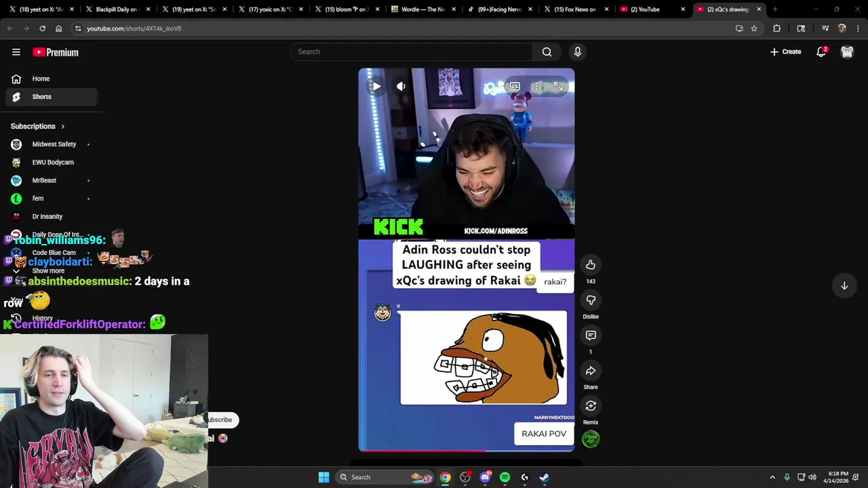
Task: Open MrBeast channel subscription
Action: [52, 180]
